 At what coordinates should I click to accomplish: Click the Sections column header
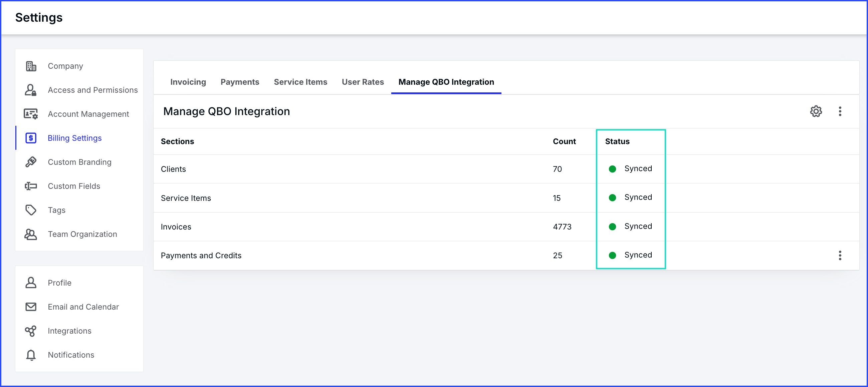[177, 141]
